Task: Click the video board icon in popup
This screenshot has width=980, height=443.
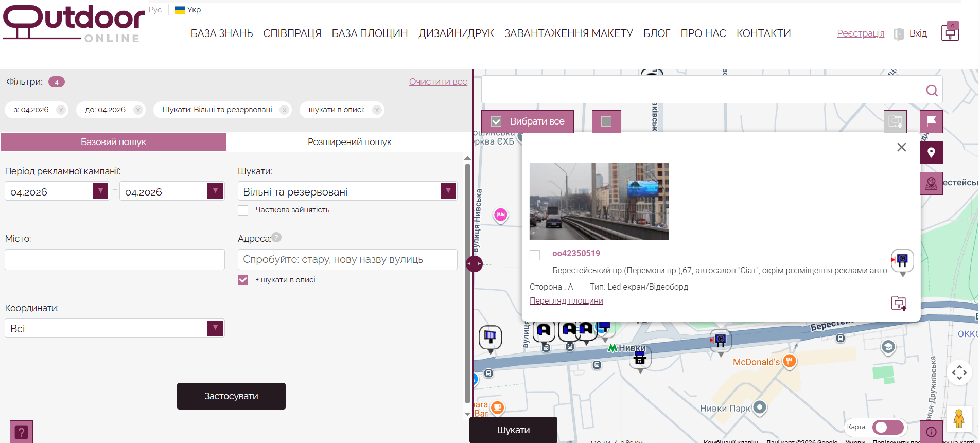Action: tap(902, 261)
